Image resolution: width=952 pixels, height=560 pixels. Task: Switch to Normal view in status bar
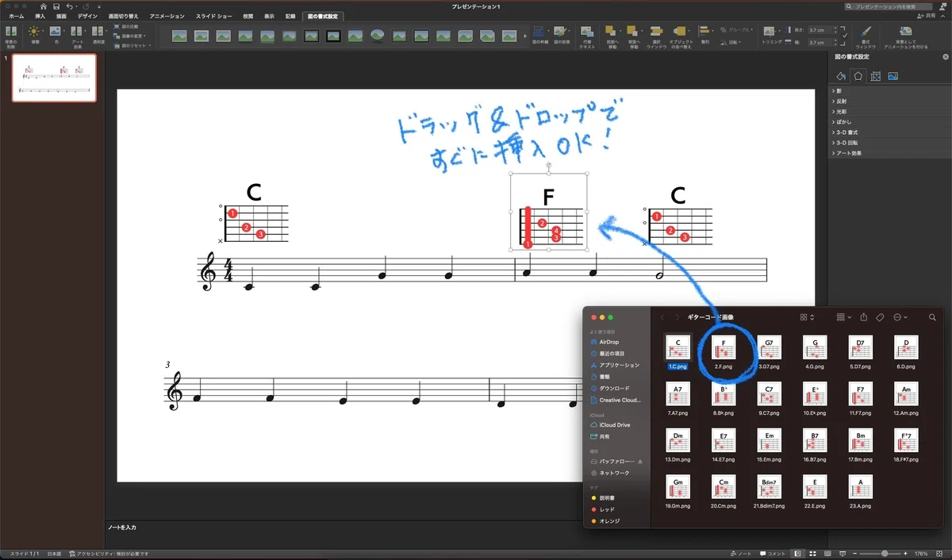pos(798,553)
